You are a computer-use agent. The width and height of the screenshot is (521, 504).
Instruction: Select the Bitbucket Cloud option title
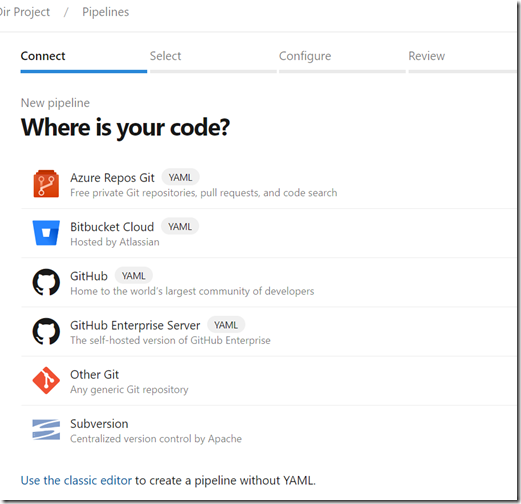click(x=112, y=227)
